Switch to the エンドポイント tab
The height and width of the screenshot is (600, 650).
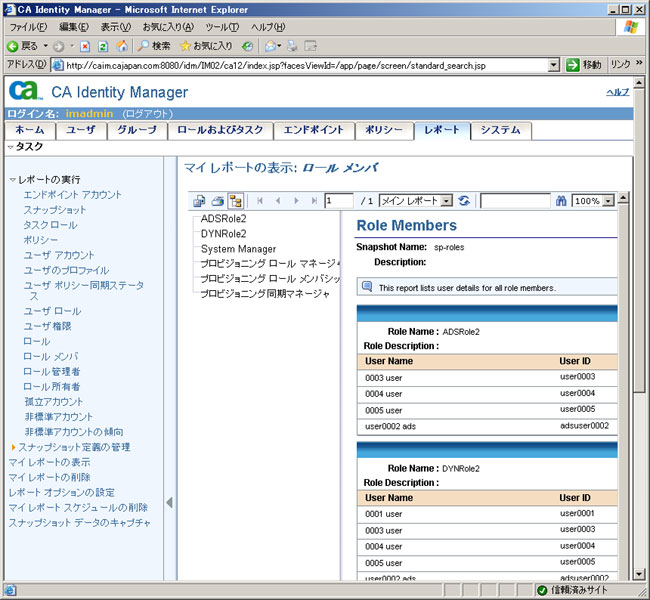313,130
